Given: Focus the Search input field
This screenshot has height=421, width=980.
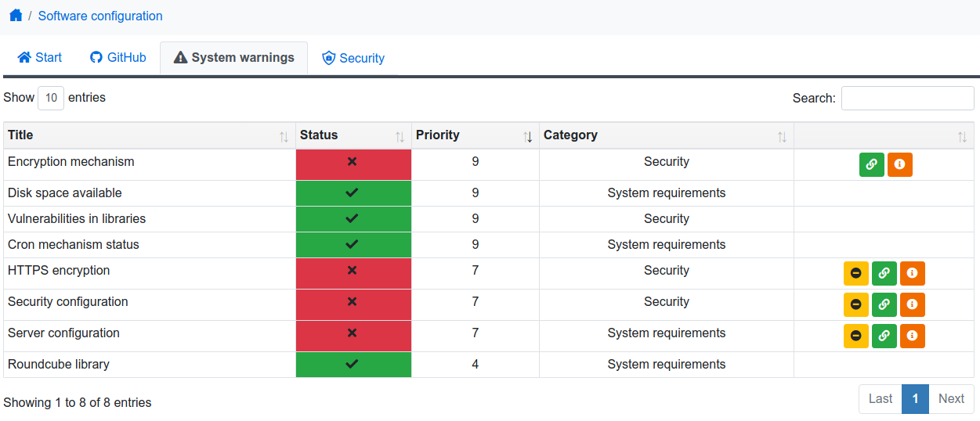Looking at the screenshot, I should pyautogui.click(x=908, y=98).
